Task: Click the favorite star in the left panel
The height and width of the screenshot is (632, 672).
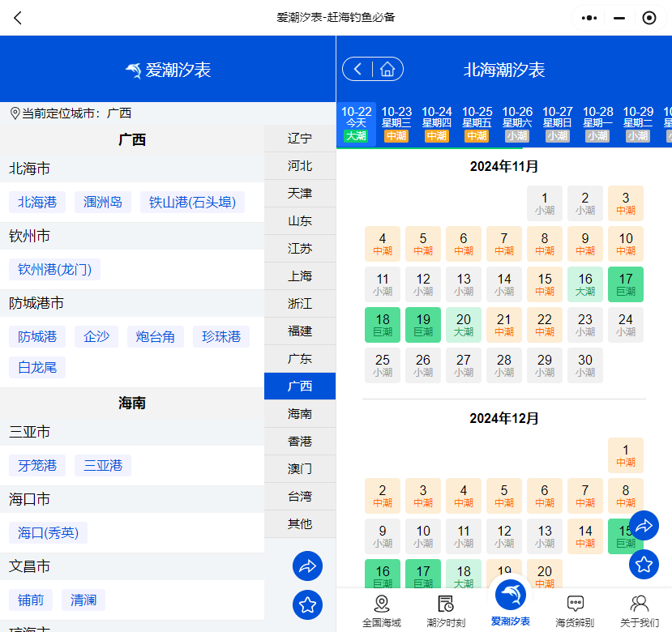Action: pos(307,604)
